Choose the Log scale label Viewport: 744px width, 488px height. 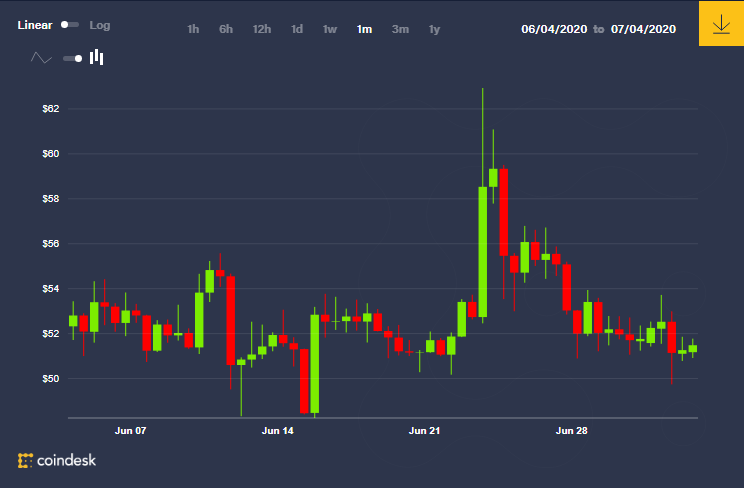[x=100, y=25]
